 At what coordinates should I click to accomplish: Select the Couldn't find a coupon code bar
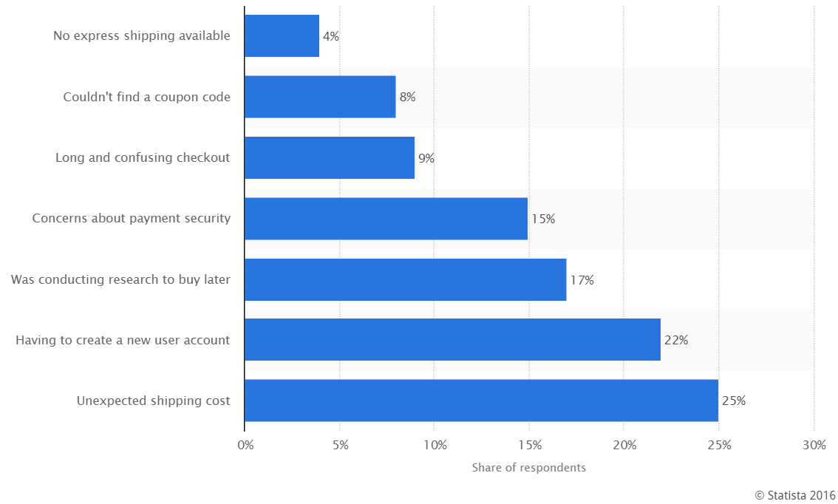[x=320, y=97]
